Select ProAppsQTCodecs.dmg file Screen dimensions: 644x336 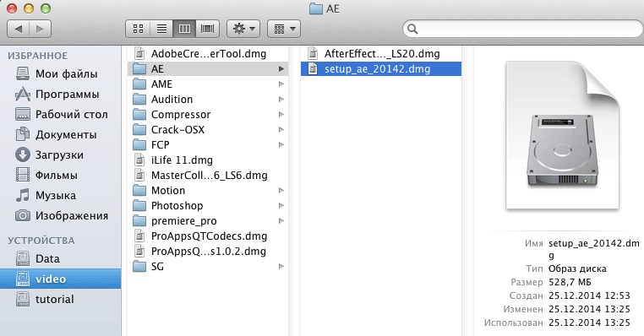(x=208, y=236)
